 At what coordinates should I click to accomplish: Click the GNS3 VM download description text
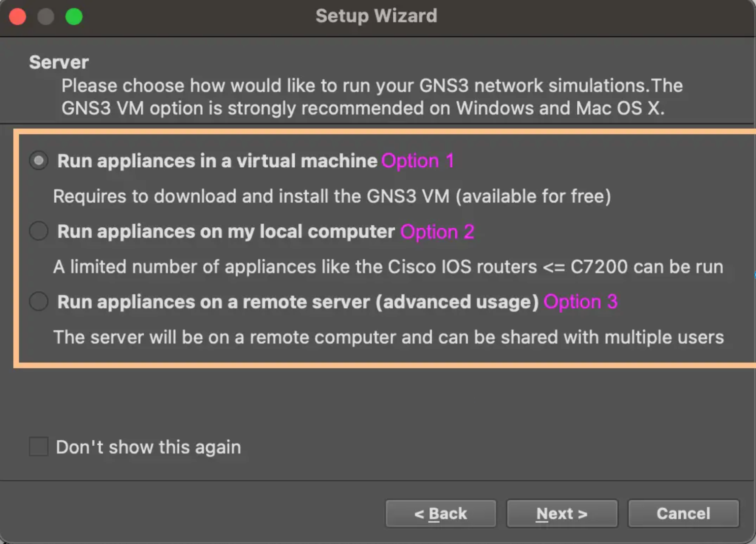click(x=332, y=196)
